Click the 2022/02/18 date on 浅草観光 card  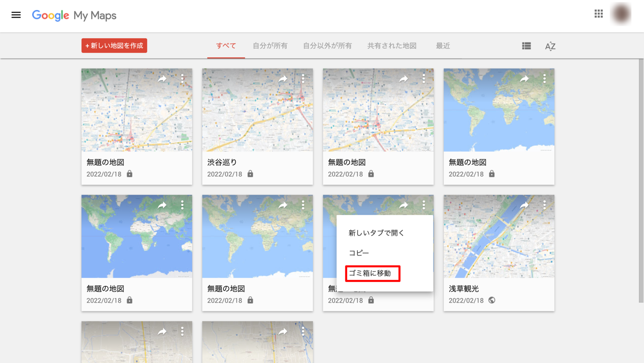click(466, 301)
